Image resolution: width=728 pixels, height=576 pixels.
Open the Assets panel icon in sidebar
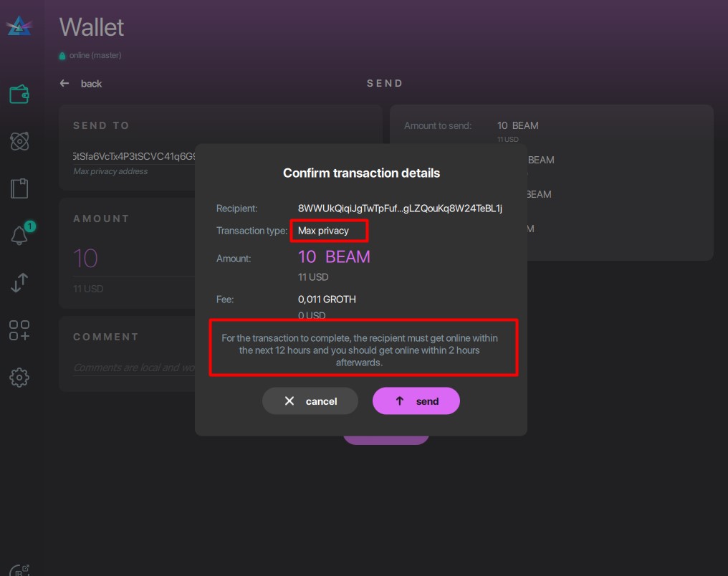pyautogui.click(x=21, y=331)
